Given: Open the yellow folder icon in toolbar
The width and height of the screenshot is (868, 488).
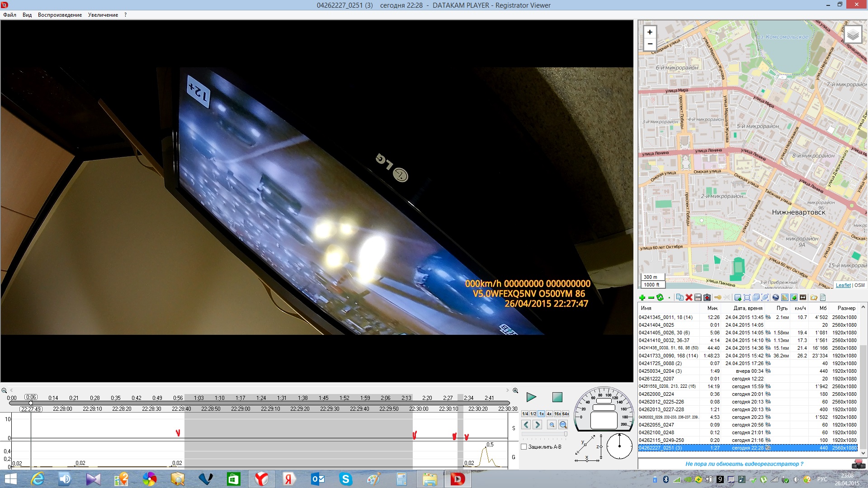Looking at the screenshot, I should point(814,297).
